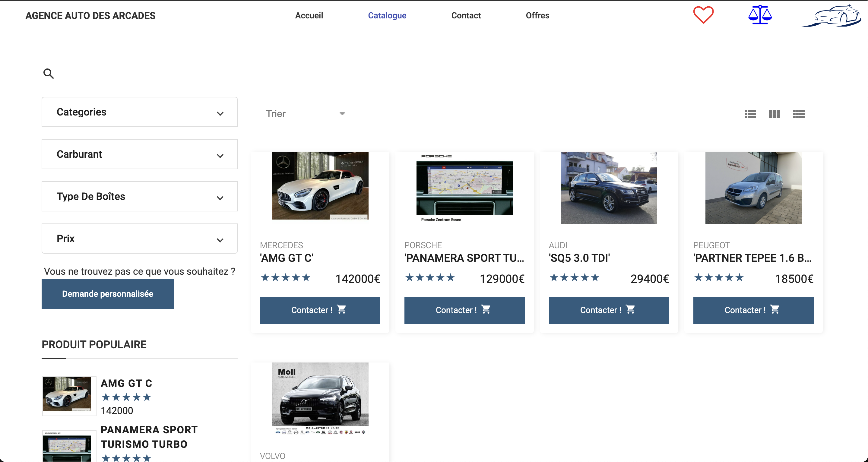Switch to four-column grid view
Image resolution: width=868 pixels, height=462 pixels.
coord(799,114)
